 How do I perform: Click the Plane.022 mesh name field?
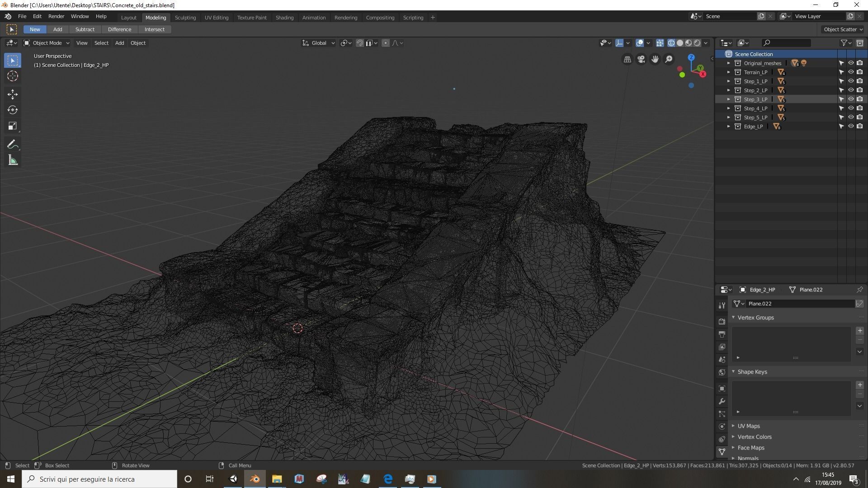click(x=800, y=304)
